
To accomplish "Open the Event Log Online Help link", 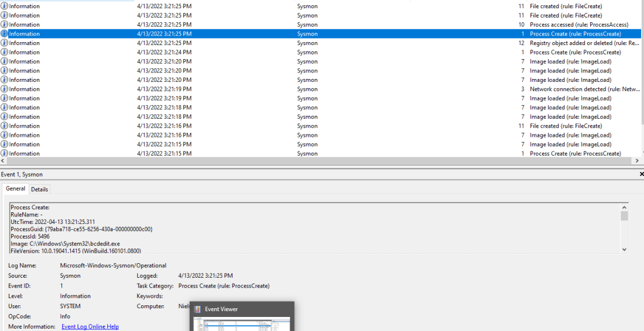I will pos(90,326).
